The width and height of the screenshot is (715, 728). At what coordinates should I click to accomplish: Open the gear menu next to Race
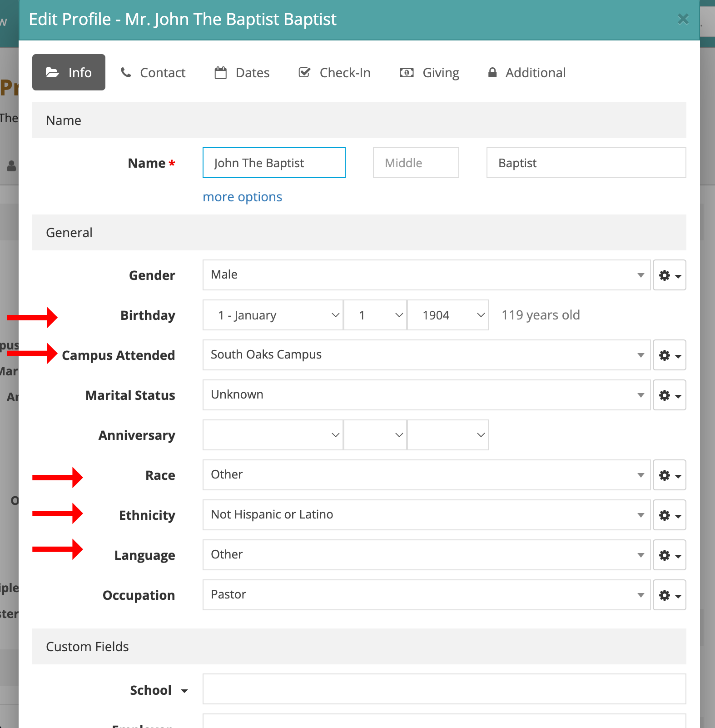pyautogui.click(x=669, y=475)
